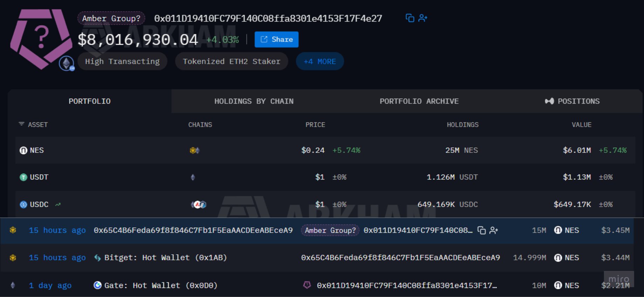Sort by the HOLDINGS column header
Viewport: 644px width, 297px height.
pyautogui.click(x=463, y=125)
